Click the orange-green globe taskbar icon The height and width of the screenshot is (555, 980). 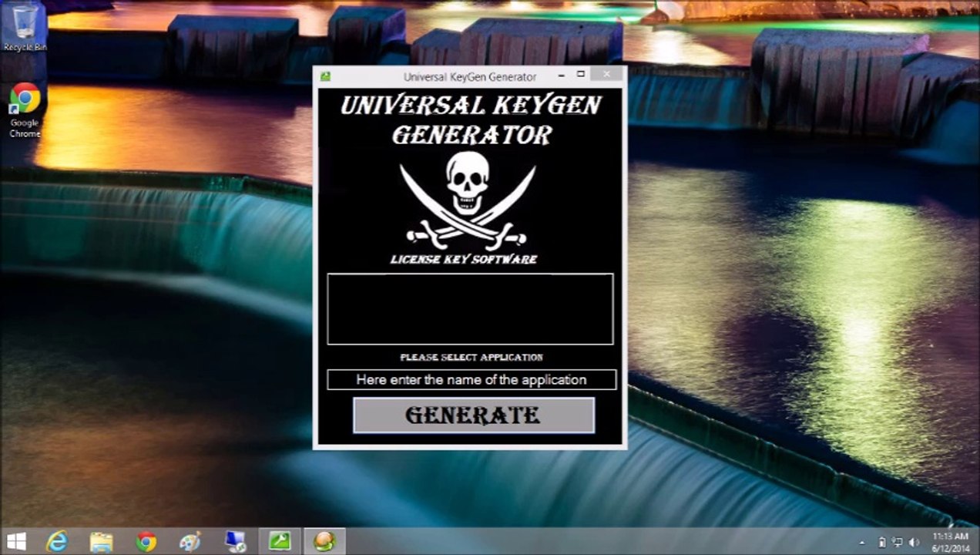[324, 541]
